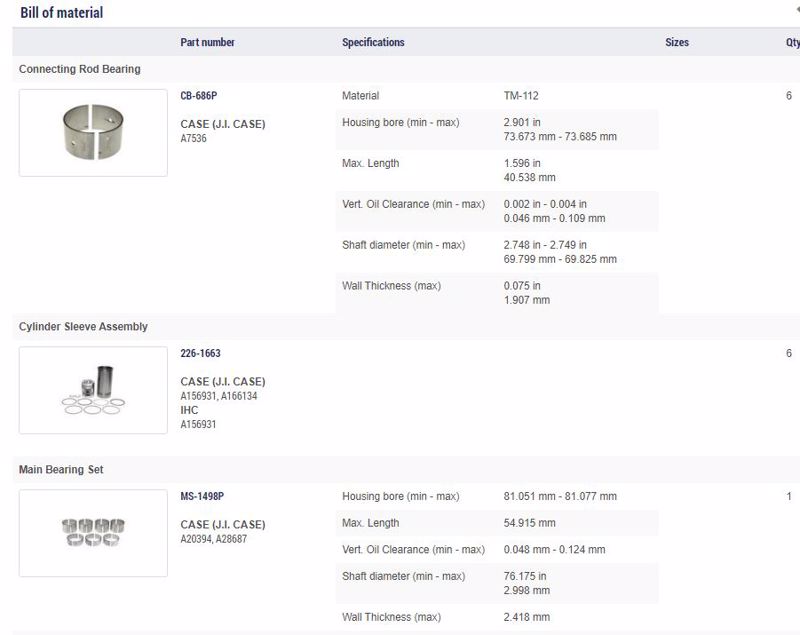Image resolution: width=800 pixels, height=635 pixels.
Task: Select the Sizes column header
Action: coord(677,42)
